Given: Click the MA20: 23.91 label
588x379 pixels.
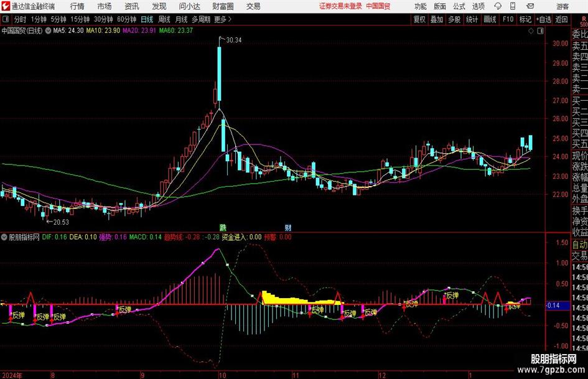Looking at the screenshot, I should tap(139, 30).
